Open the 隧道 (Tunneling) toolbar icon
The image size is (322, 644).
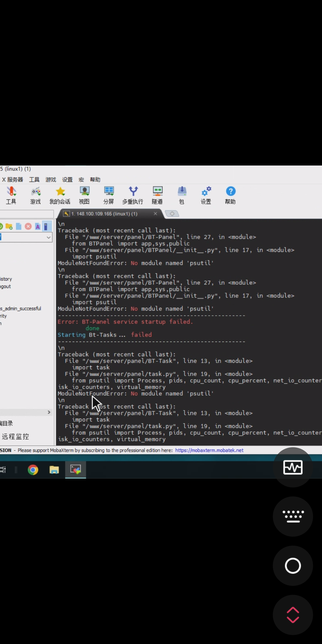(x=157, y=195)
